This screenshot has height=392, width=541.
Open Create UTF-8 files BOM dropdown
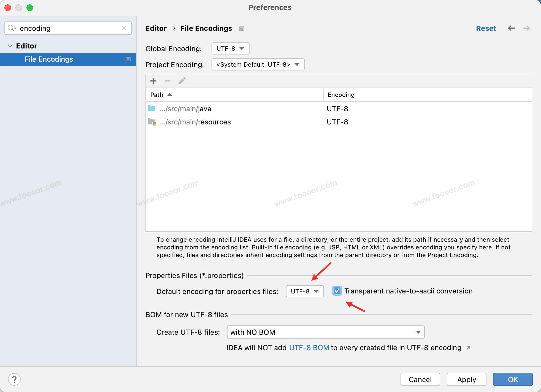coord(325,332)
